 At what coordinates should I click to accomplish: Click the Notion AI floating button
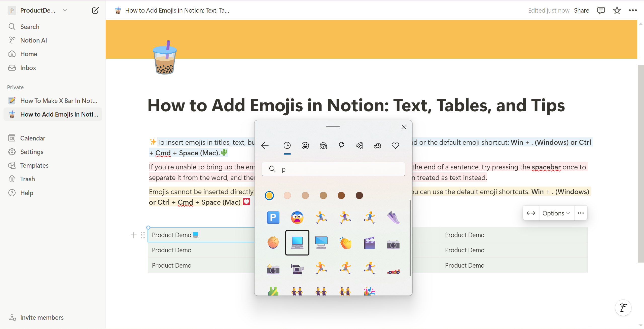623,308
